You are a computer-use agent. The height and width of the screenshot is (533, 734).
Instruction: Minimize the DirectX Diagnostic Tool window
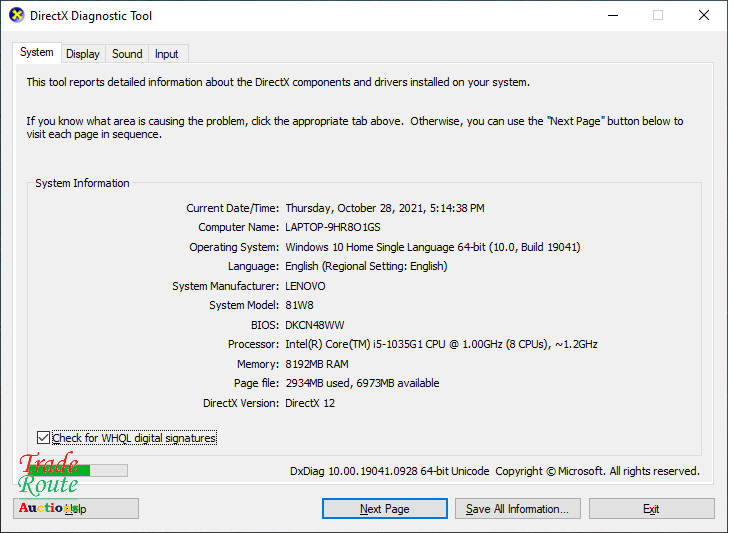tap(611, 16)
